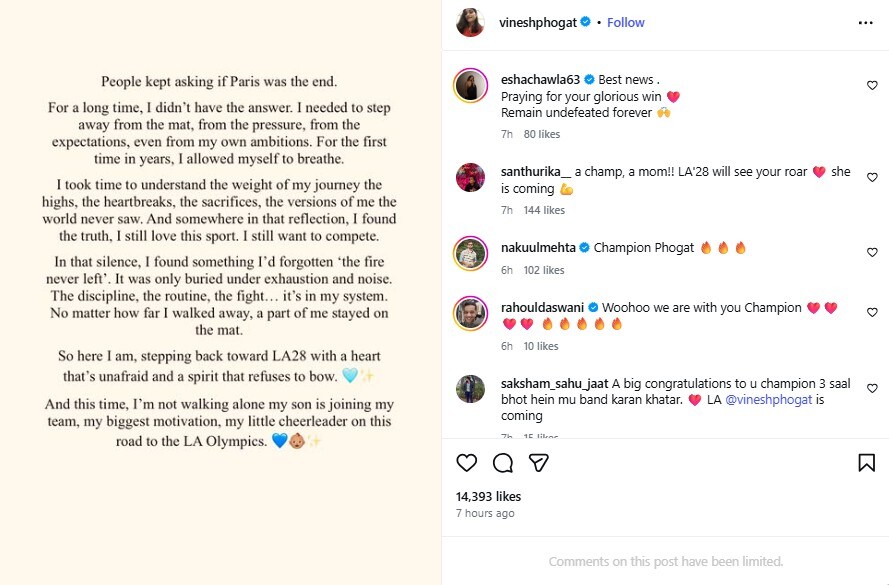Like the post with heart icon
This screenshot has width=889, height=585.
pyautogui.click(x=467, y=462)
